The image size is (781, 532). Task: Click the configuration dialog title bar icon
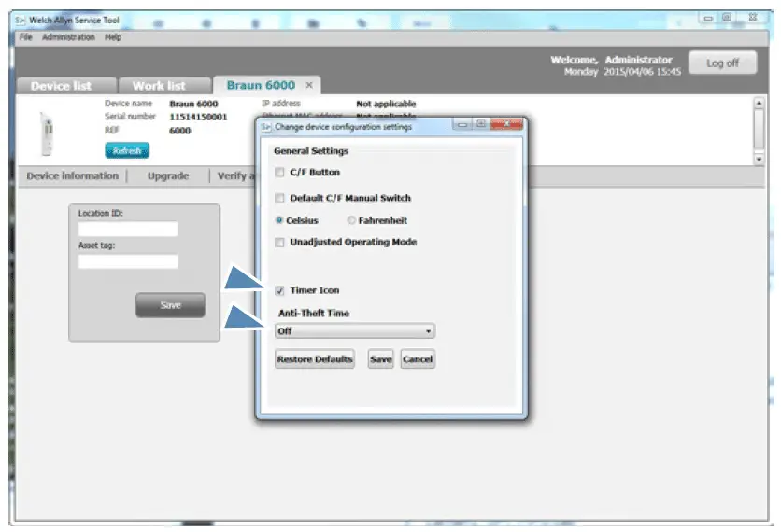[266, 127]
